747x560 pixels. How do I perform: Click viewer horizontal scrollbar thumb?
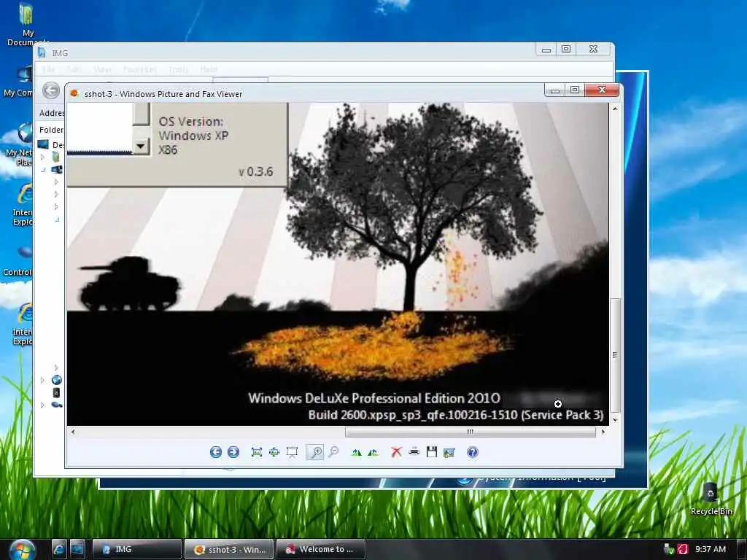471,432
